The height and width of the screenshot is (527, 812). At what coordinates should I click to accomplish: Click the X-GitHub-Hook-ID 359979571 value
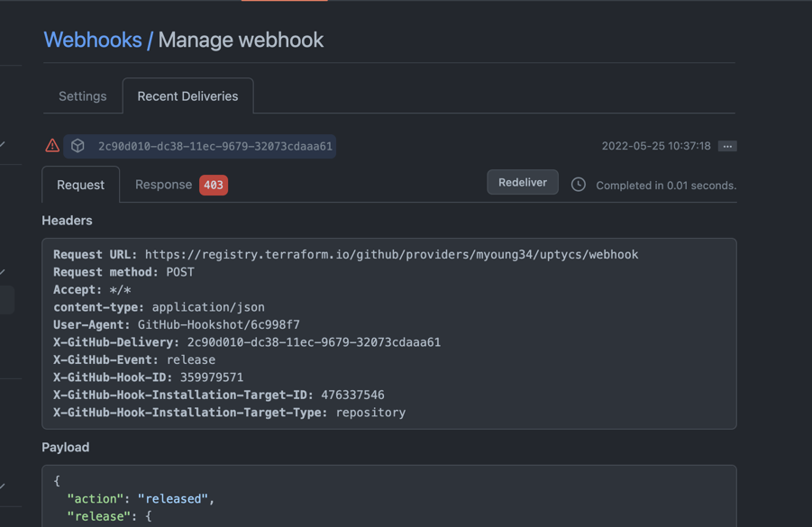pyautogui.click(x=212, y=377)
